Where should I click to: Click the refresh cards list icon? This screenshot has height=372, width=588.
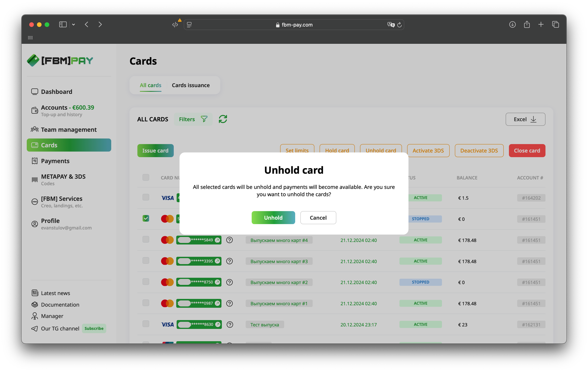click(x=223, y=119)
